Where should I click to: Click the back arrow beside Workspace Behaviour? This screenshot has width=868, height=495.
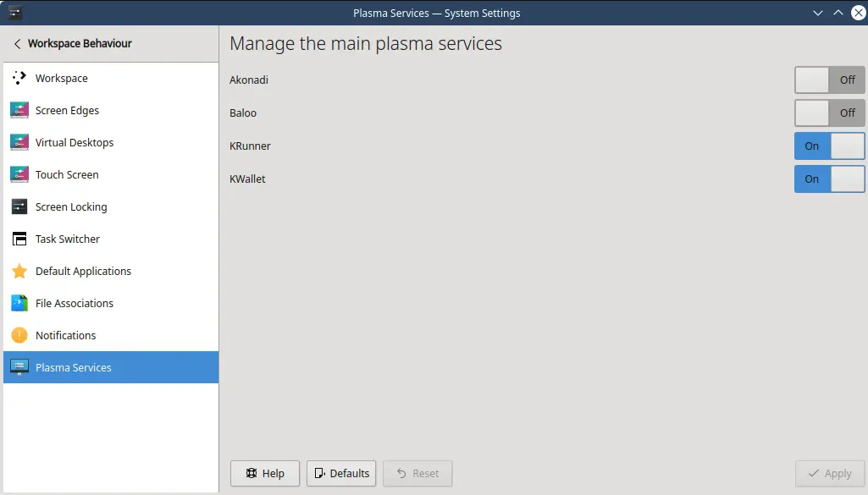click(x=17, y=44)
